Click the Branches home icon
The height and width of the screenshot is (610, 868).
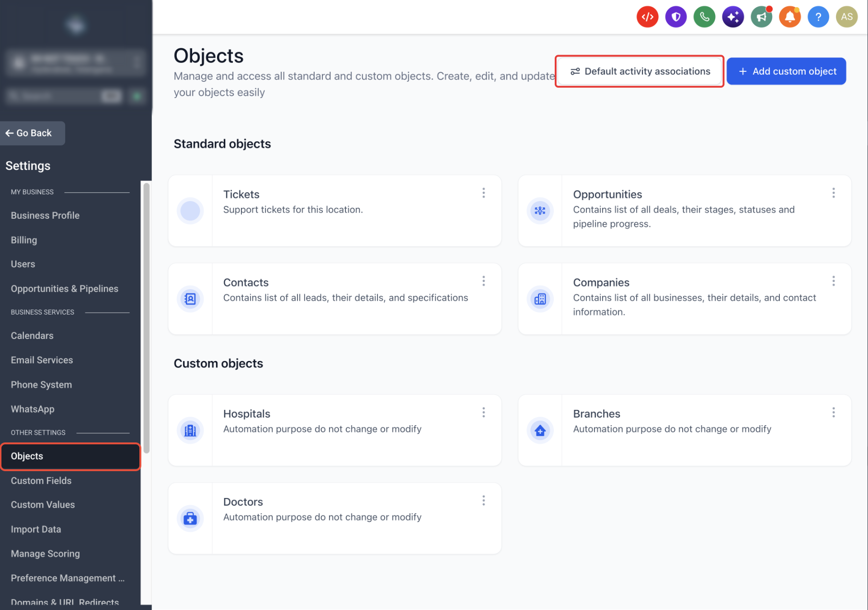tap(540, 430)
